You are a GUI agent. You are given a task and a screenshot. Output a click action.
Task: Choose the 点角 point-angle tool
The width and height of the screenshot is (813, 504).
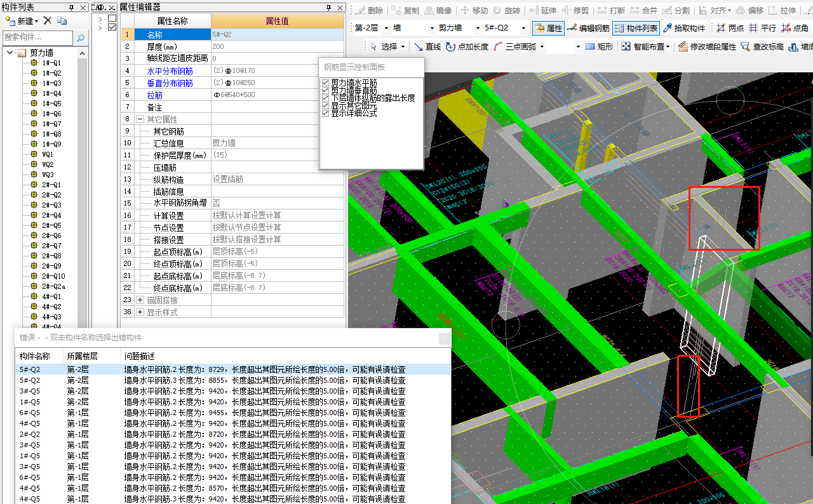coord(795,28)
